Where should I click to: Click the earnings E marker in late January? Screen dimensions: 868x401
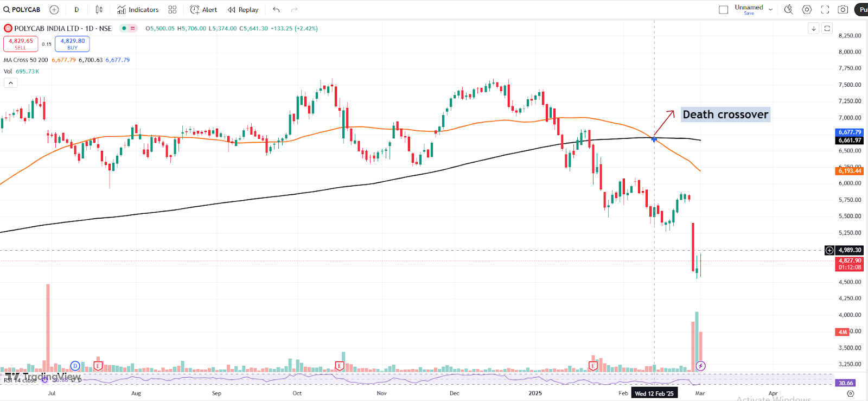point(593,366)
